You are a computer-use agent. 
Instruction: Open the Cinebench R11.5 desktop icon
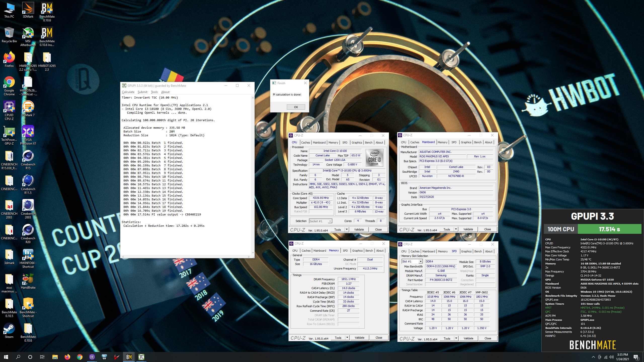[28, 185]
